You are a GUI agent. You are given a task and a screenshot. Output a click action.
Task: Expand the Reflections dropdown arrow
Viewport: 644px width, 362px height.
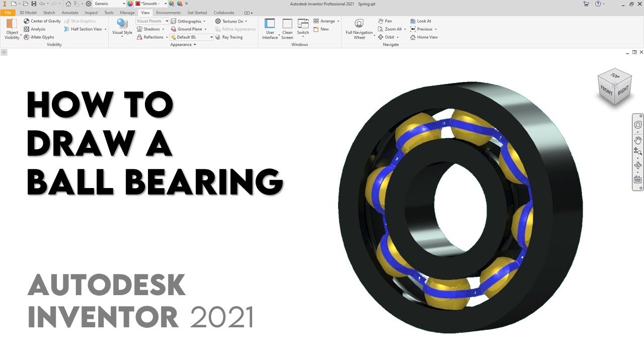[167, 37]
